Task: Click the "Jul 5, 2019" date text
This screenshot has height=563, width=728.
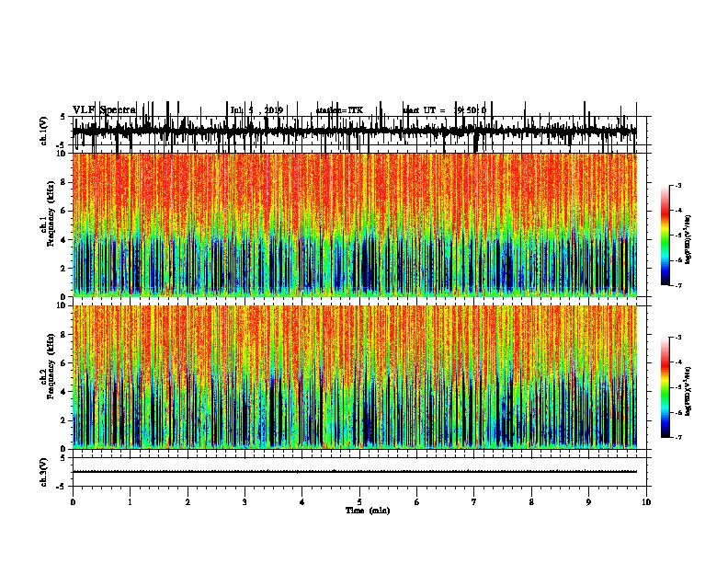Action: click(x=256, y=110)
